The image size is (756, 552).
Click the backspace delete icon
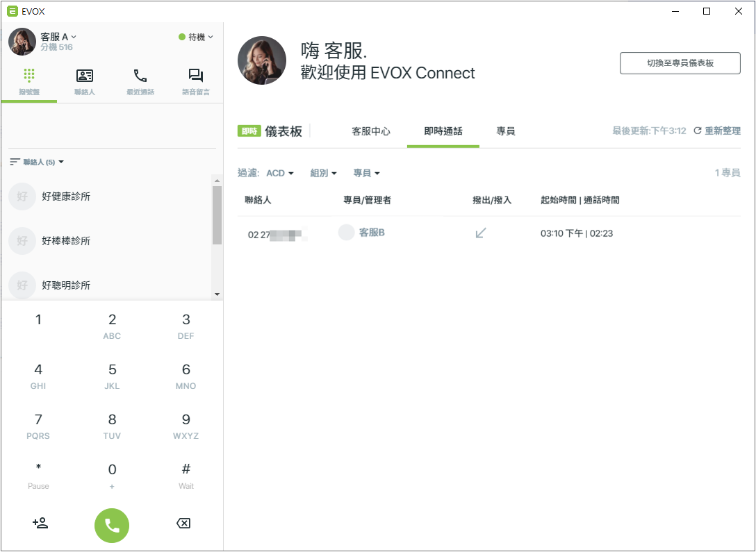pyautogui.click(x=183, y=523)
